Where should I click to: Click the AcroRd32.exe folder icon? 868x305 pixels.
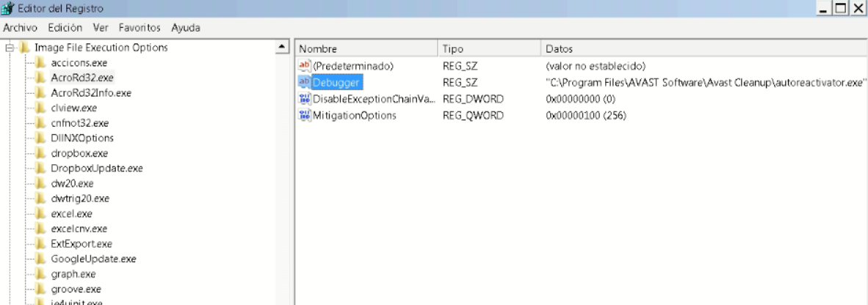tap(40, 78)
